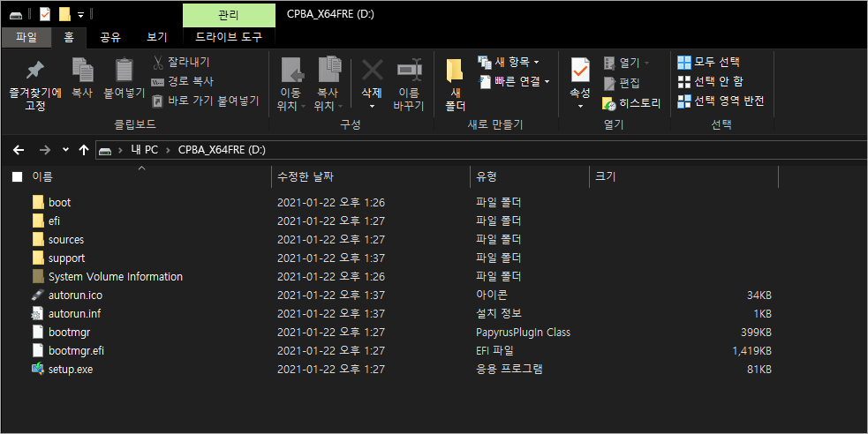The width and height of the screenshot is (868, 434).
Task: Click the Rename icon
Action: click(409, 71)
